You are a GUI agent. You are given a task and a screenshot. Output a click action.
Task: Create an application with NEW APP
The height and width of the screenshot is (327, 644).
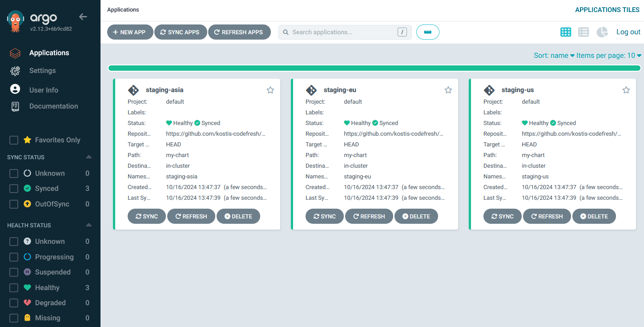point(130,32)
